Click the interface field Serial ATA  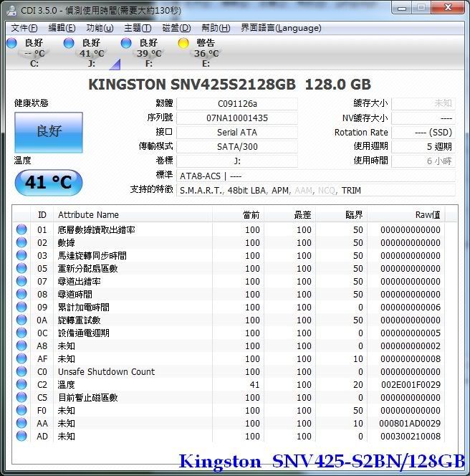pyautogui.click(x=237, y=133)
